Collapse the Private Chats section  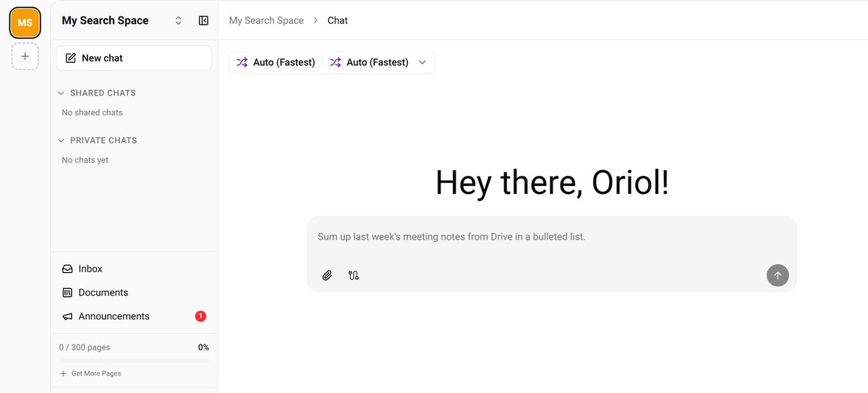coord(98,140)
